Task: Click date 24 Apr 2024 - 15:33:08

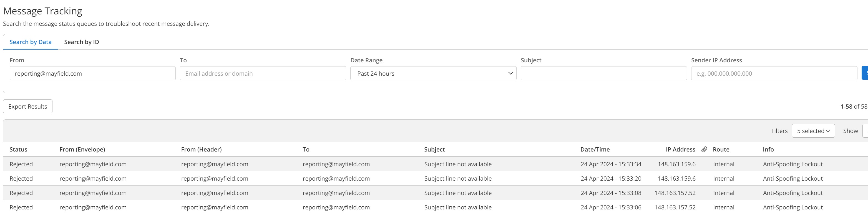Action: tap(611, 193)
